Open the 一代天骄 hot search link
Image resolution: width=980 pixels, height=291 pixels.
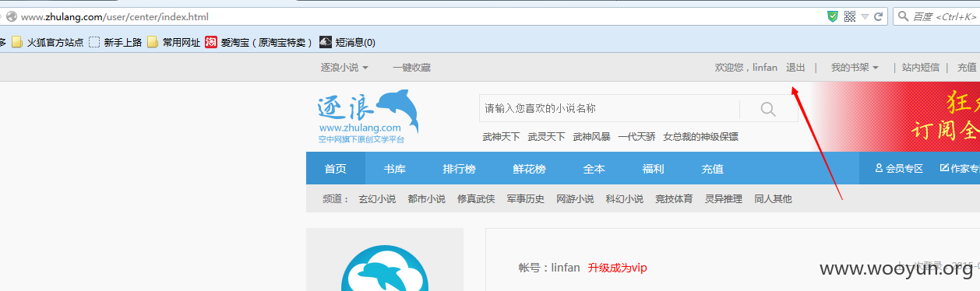636,137
